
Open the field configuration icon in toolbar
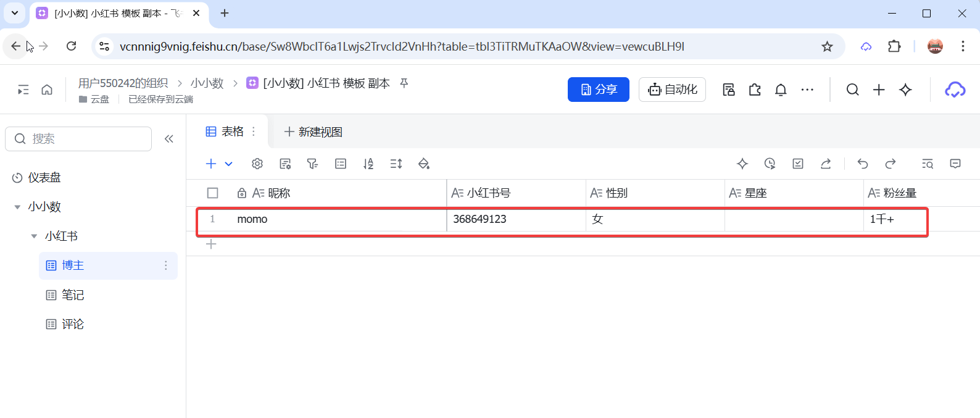coord(285,164)
